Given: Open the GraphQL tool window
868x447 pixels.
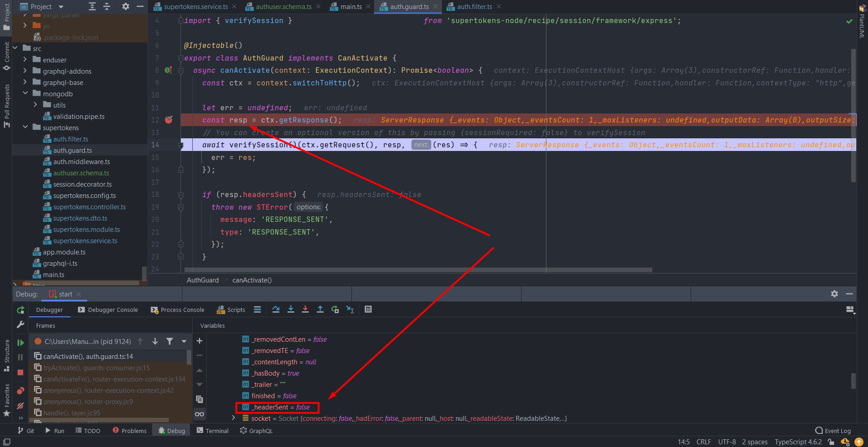Looking at the screenshot, I should (256, 431).
